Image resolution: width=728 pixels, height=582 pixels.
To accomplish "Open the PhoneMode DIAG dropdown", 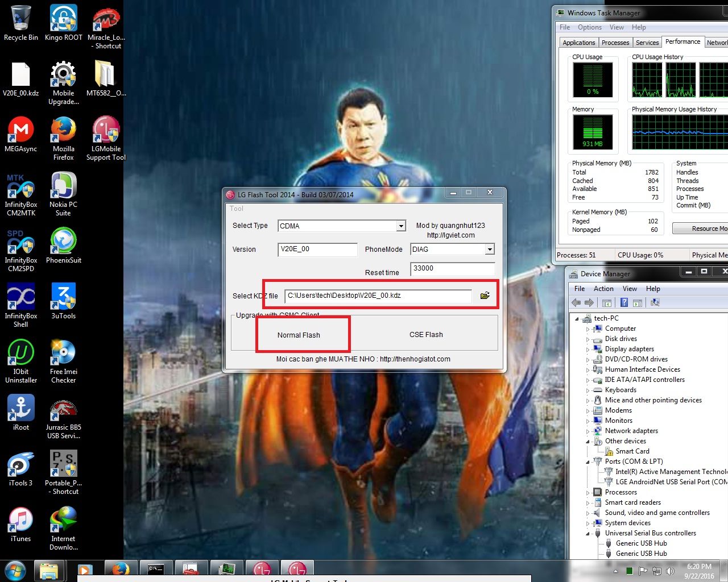I will (489, 250).
